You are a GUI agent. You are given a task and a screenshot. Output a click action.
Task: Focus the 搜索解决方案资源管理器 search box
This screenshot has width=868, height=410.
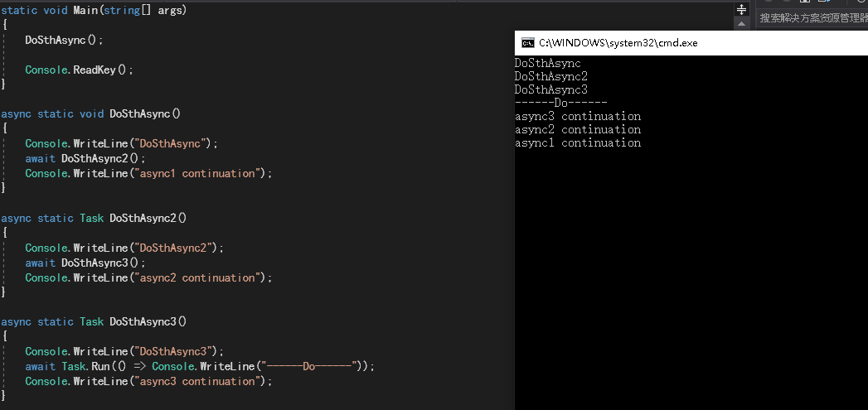[x=812, y=18]
